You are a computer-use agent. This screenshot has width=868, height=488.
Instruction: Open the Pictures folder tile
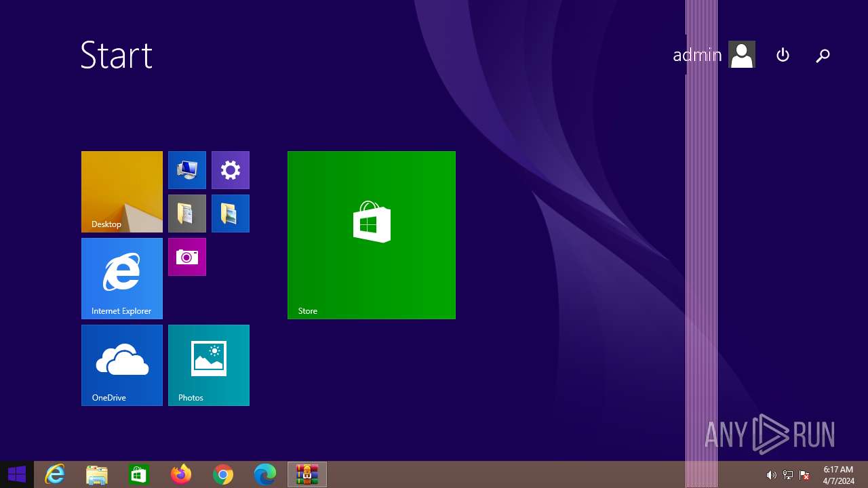[231, 213]
